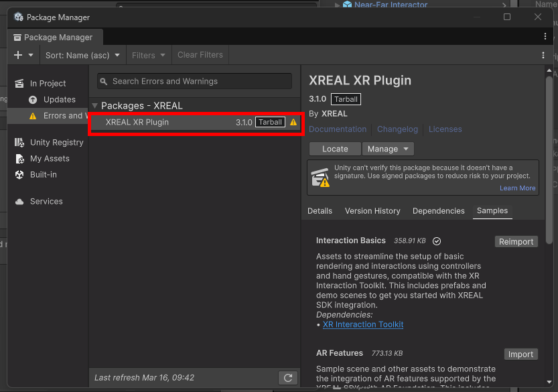Open the XR Interaction Toolkit link
This screenshot has height=392, width=558.
[x=362, y=324]
